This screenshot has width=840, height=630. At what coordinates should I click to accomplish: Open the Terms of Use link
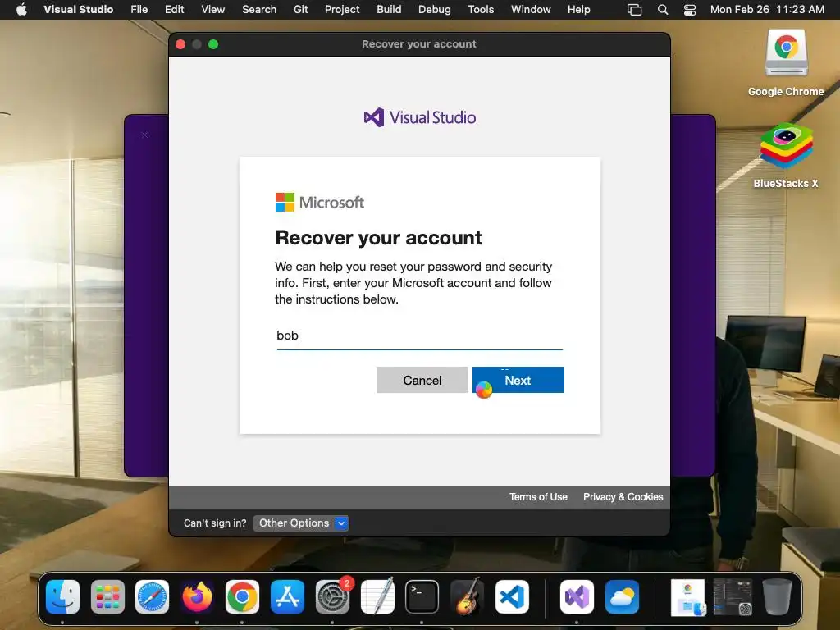538,497
